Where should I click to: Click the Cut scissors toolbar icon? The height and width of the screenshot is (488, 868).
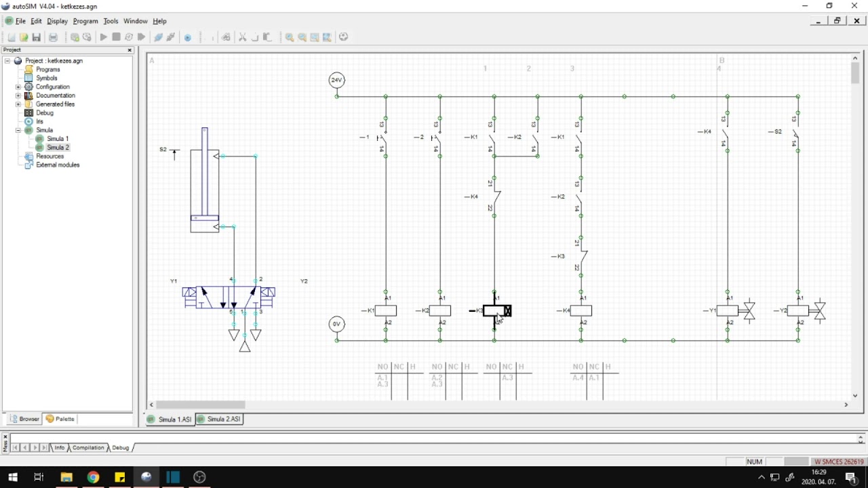coord(242,37)
